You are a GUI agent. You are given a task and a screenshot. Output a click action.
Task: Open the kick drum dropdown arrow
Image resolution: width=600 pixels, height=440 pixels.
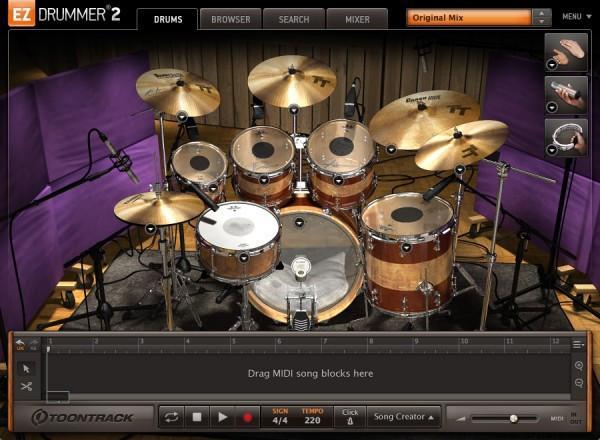[x=300, y=222]
